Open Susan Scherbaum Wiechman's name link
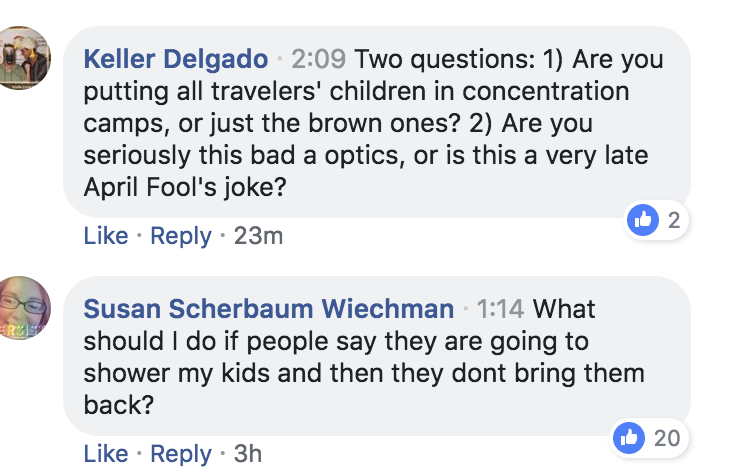 [269, 308]
